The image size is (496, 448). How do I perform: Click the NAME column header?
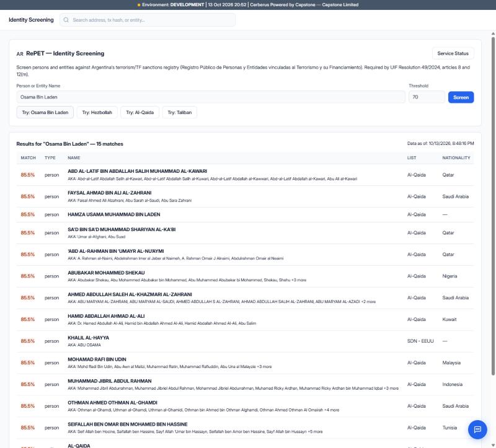(x=74, y=158)
